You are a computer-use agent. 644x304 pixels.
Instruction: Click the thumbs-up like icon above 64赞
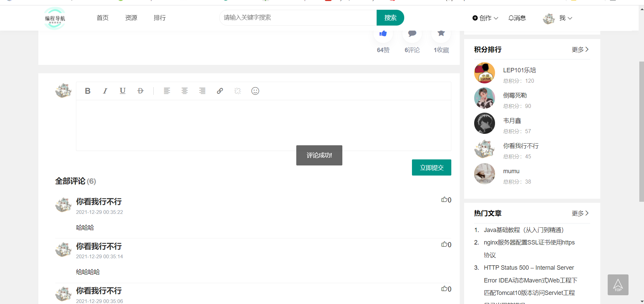[x=383, y=34]
